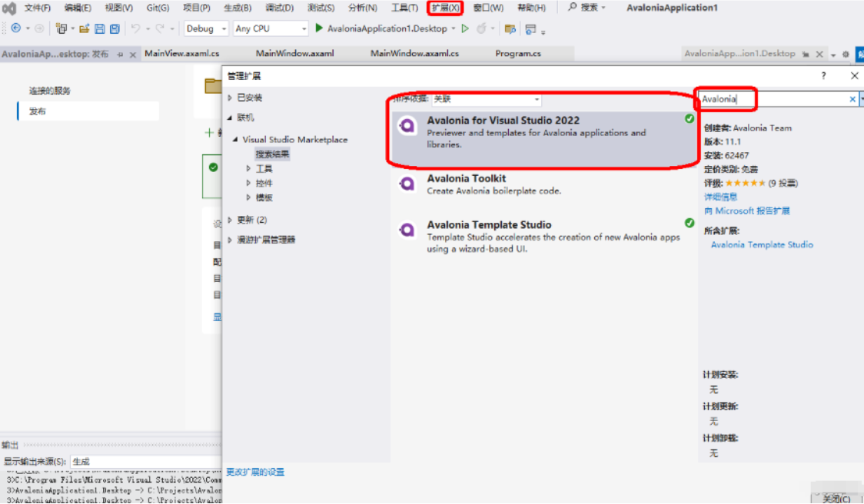Open the tab overflow list arrow
The image size is (864, 504).
click(x=833, y=55)
